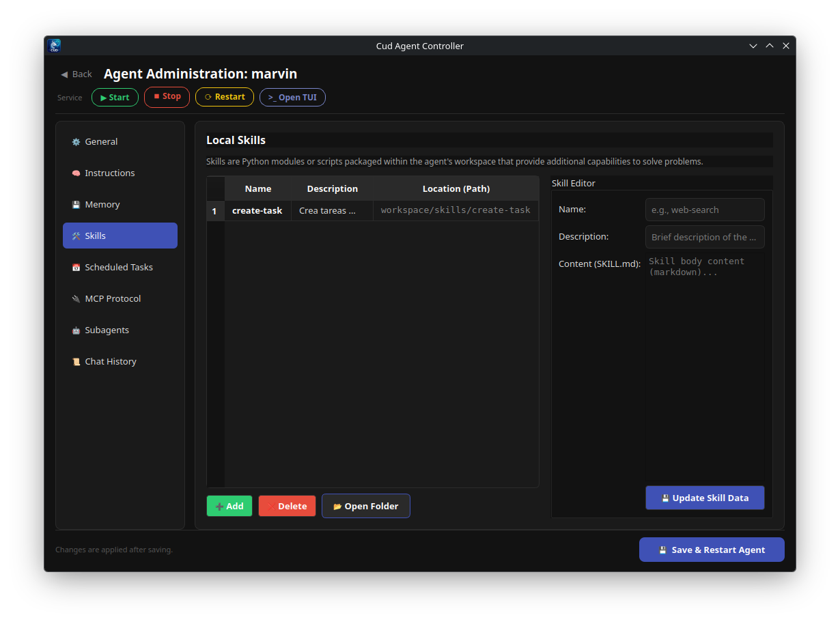The image size is (840, 624).
Task: Focus the skill Name input field
Action: [x=705, y=210]
